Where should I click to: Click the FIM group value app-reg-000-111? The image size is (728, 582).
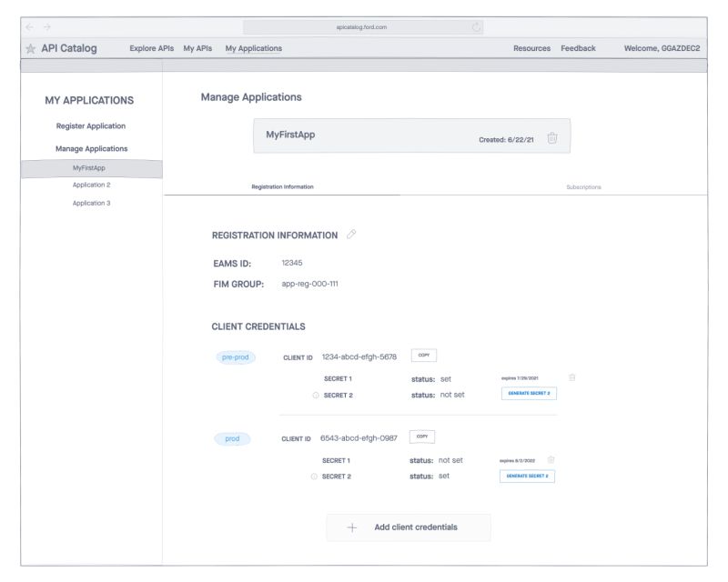coord(309,284)
